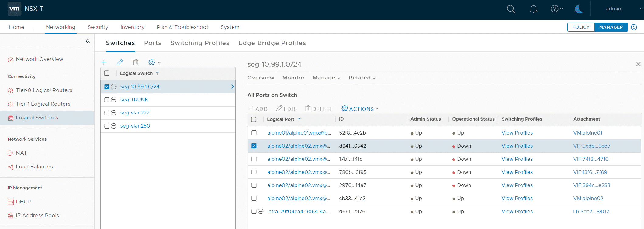The image size is (644, 229).
Task: Click seg-TRUNK status circle icon
Action: [114, 100]
